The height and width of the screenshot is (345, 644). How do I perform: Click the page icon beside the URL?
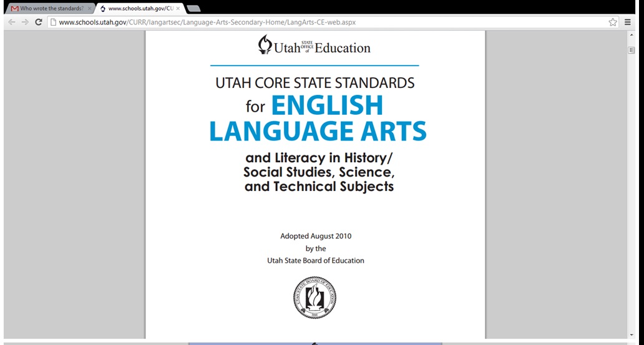click(x=53, y=22)
